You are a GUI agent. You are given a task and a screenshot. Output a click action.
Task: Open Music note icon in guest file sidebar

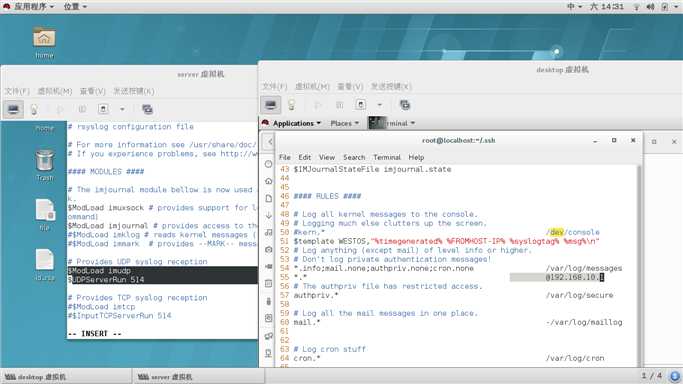[269, 232]
